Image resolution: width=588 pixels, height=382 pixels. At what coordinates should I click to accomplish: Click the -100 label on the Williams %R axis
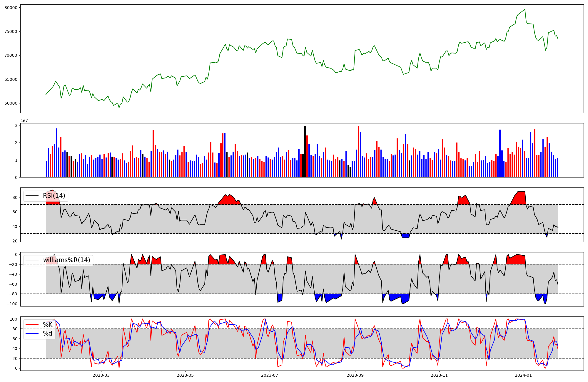11,304
